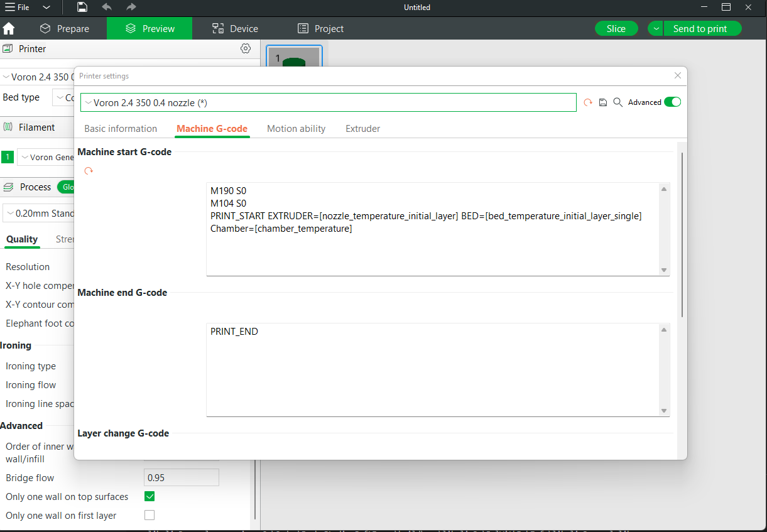Click the undo arrow in title bar
Viewport: 767px width, 532px height.
coord(107,7)
